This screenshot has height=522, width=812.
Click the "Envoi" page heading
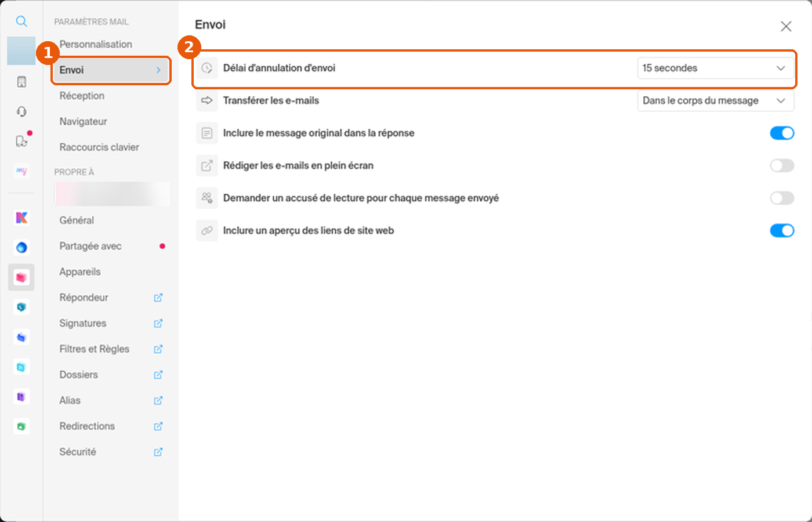click(210, 24)
